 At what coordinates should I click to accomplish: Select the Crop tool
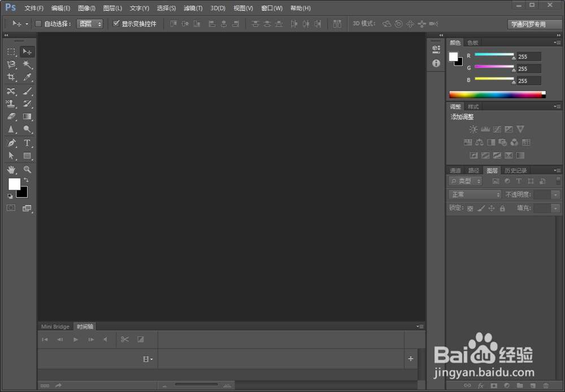(11, 77)
